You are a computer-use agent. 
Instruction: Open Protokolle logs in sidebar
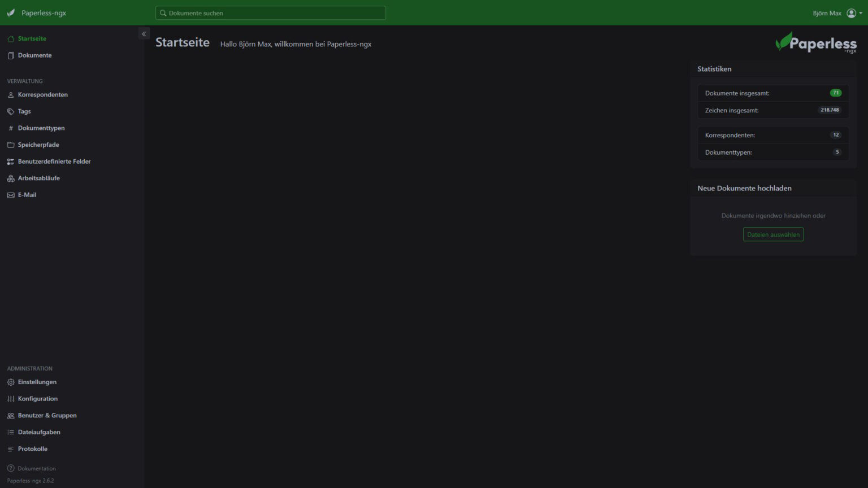tap(32, 449)
